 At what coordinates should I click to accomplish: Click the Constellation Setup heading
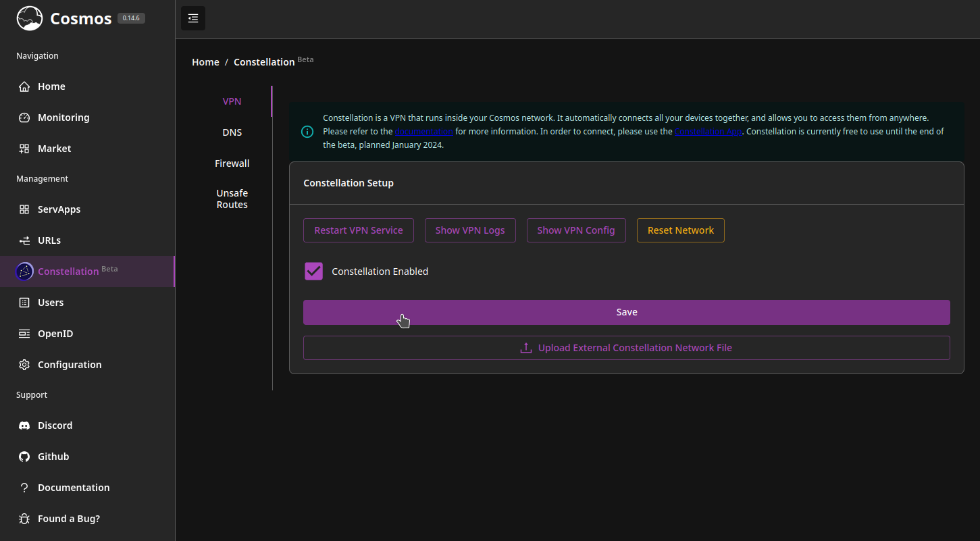349,183
